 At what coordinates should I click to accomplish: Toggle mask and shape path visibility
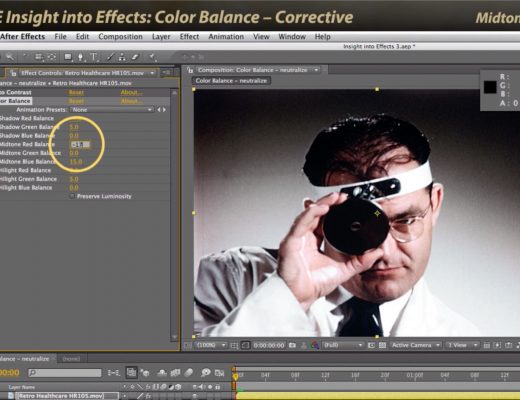coord(245,345)
